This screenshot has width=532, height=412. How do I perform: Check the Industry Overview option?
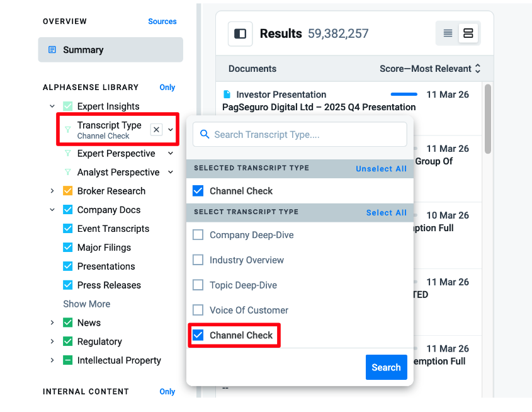(198, 260)
